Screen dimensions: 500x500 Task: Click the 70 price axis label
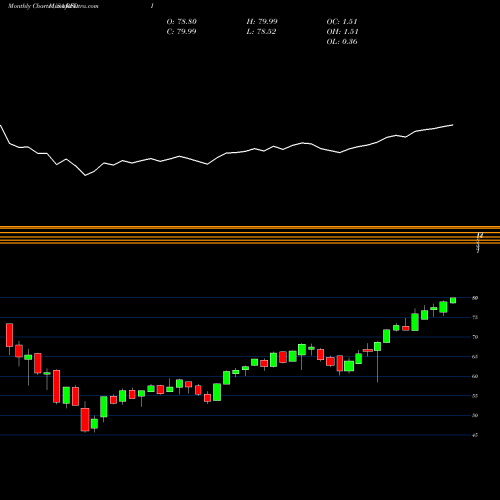click(475, 337)
